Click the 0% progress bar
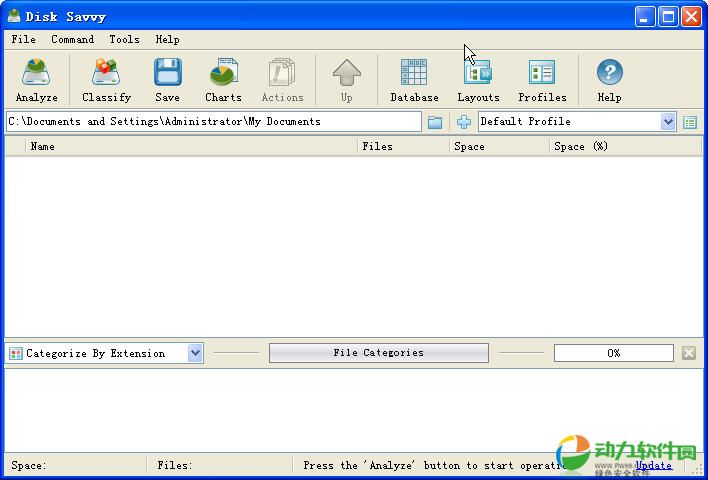Viewport: 708px width, 480px height. 613,353
